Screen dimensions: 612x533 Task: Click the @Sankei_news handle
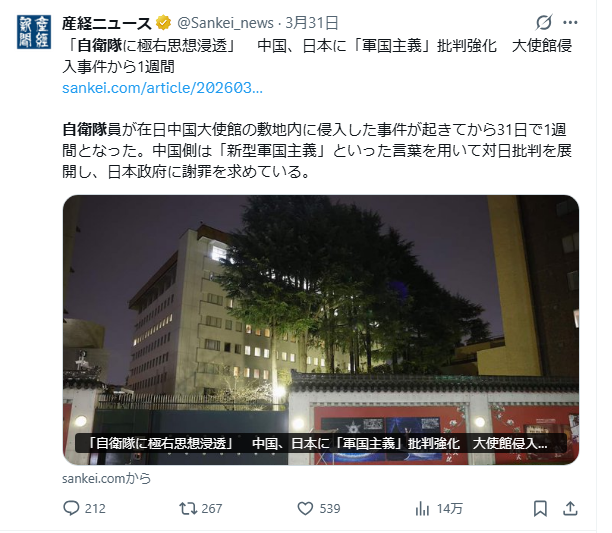[225, 23]
